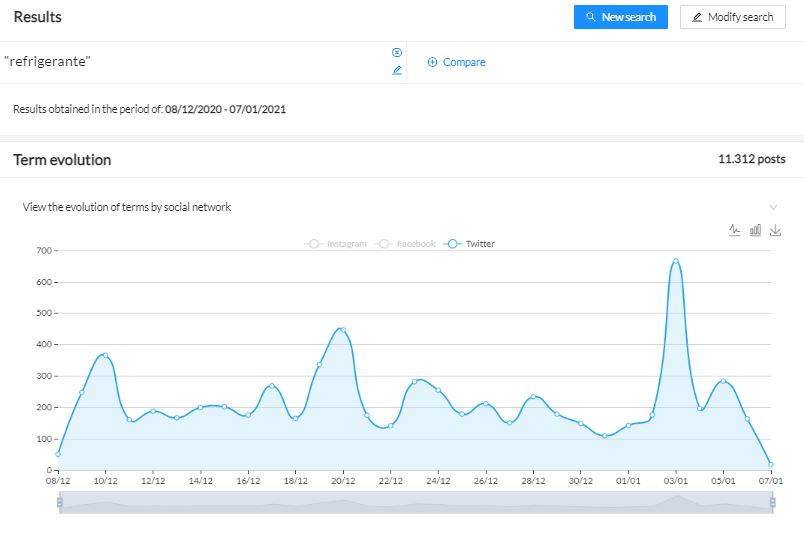Click the pencil icon in Modify search
The height and width of the screenshot is (546, 804).
click(697, 17)
